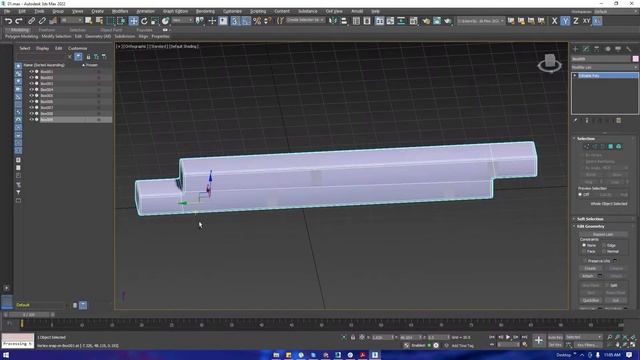Click the object color swatch beside name
This screenshot has width=640, height=360.
(636, 59)
